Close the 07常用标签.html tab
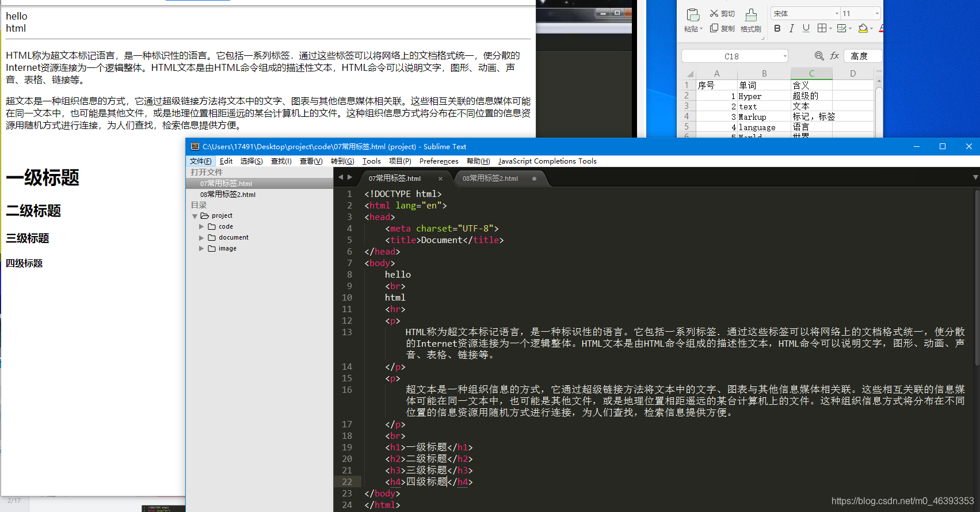This screenshot has width=980, height=512. click(x=441, y=179)
